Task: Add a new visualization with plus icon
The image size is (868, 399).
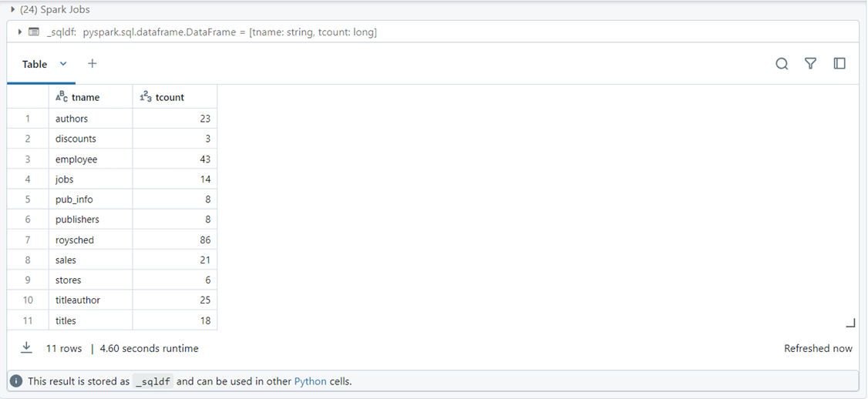Action: pos(93,64)
